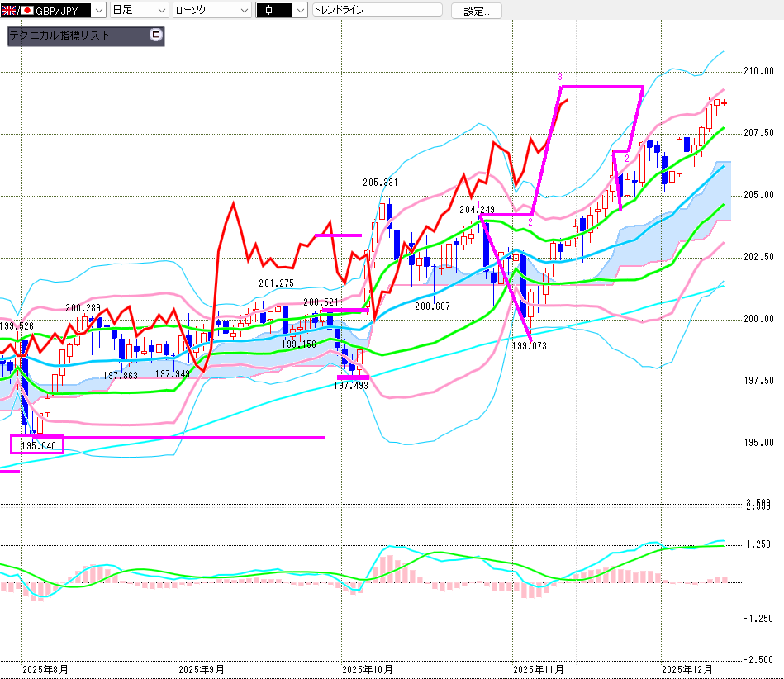The image size is (784, 679).
Task: Open the GBP/JPY currency pair dropdown
Action: point(98,10)
